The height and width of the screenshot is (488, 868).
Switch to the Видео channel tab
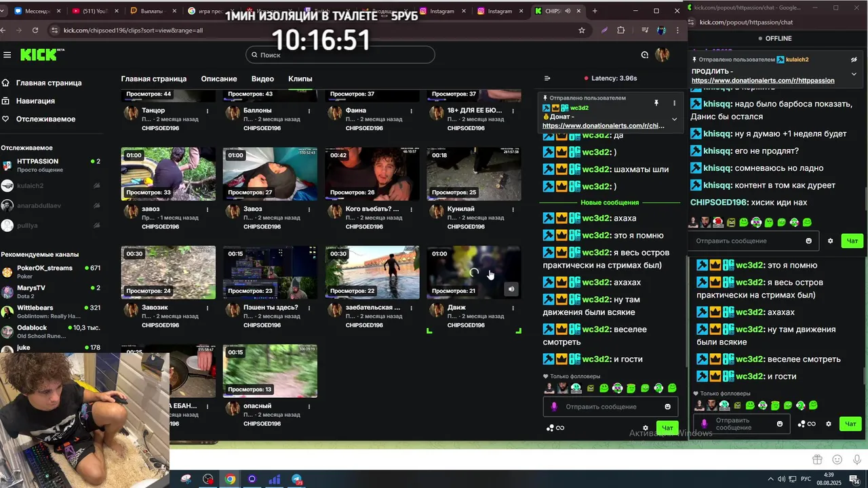tap(262, 79)
